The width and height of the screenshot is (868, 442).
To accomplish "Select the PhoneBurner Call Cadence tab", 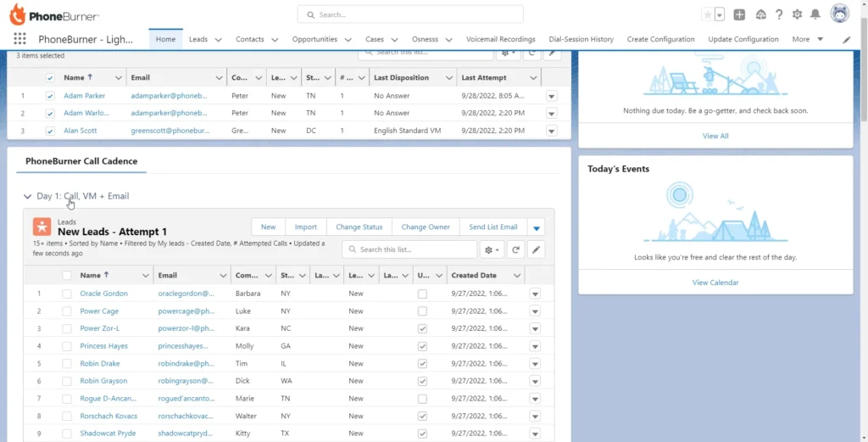I will tap(81, 161).
